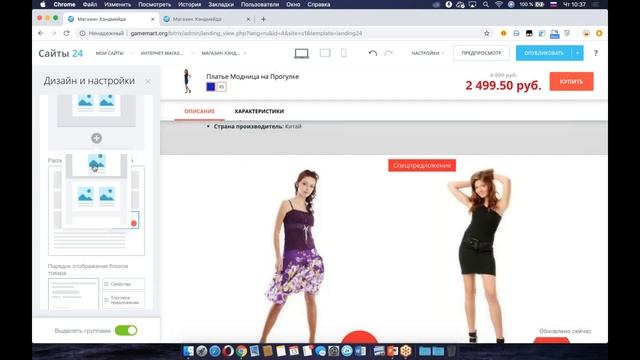Switch to second Магазин Хэндмейда browser tab

click(x=207, y=19)
